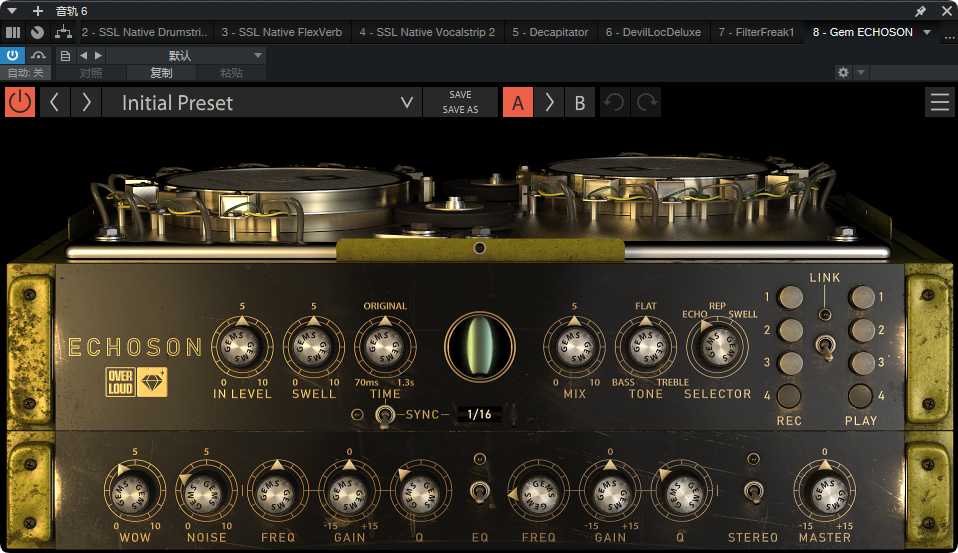
Task: Click the SAVE preset button
Action: point(460,95)
